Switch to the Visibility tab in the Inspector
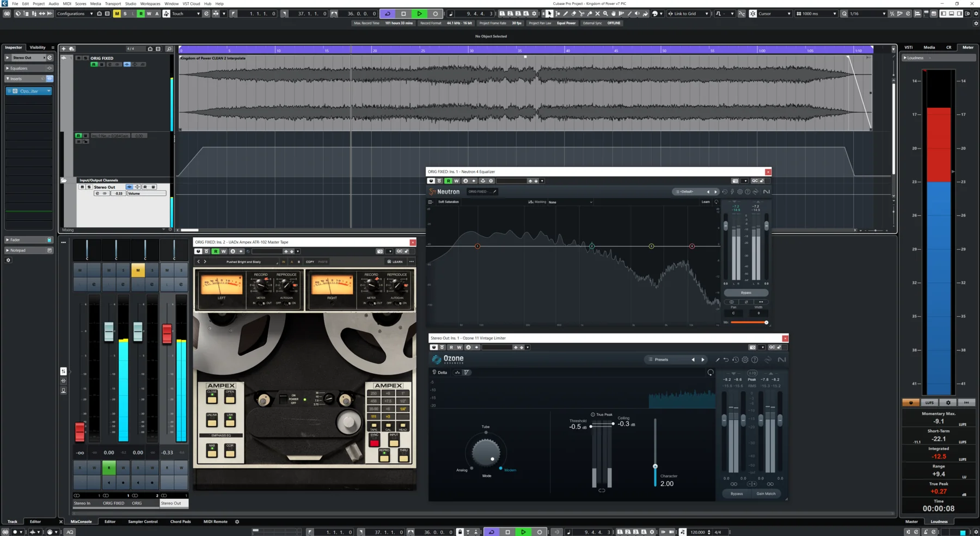980x536 pixels. click(x=37, y=47)
